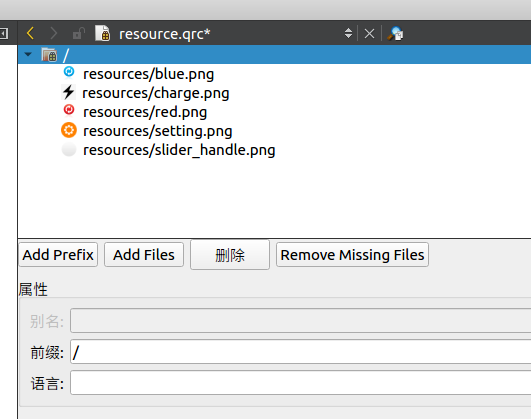Go back using the yellow back arrow
Screen dimensions: 531x419
pos(30,34)
